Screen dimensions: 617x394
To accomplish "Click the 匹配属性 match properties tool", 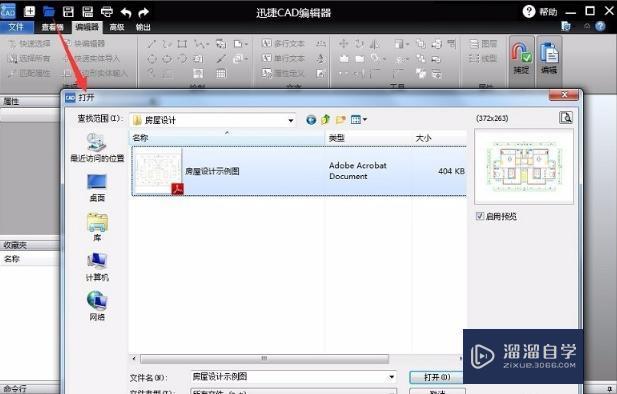I will pos(30,73).
